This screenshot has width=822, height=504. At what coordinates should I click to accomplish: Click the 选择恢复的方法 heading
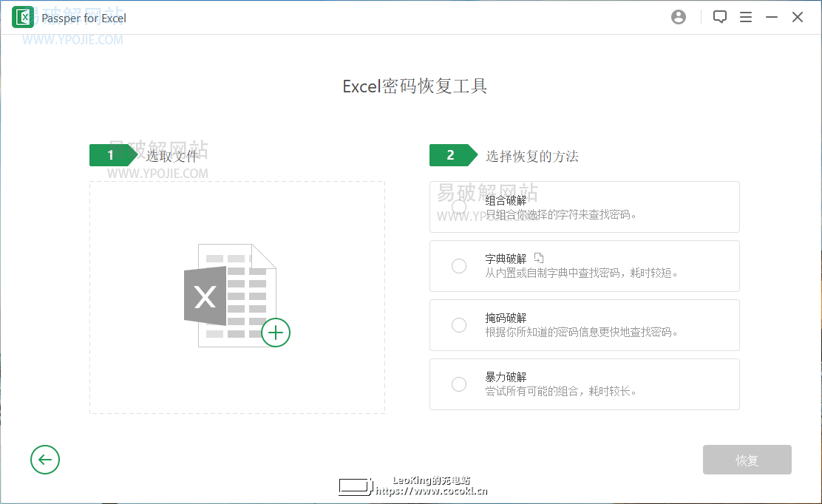tap(531, 156)
